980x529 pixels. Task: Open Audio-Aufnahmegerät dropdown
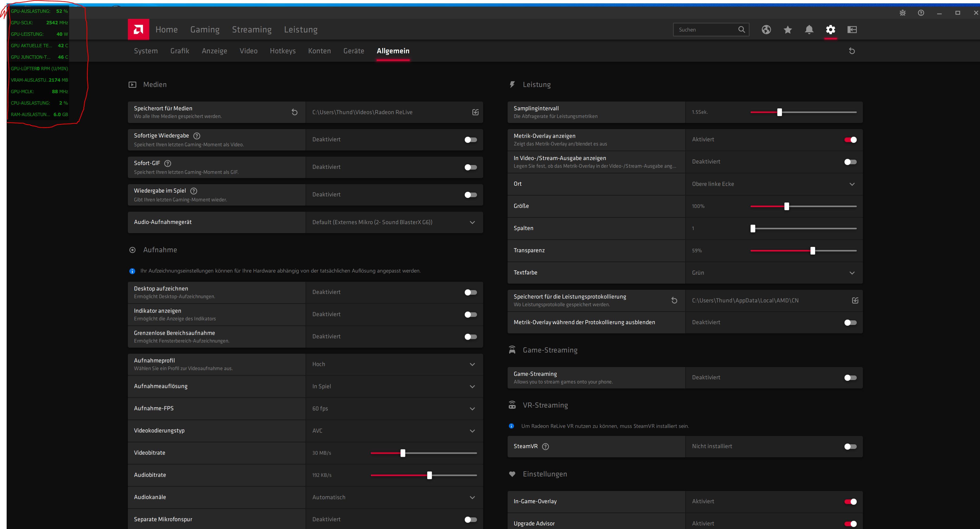point(394,222)
